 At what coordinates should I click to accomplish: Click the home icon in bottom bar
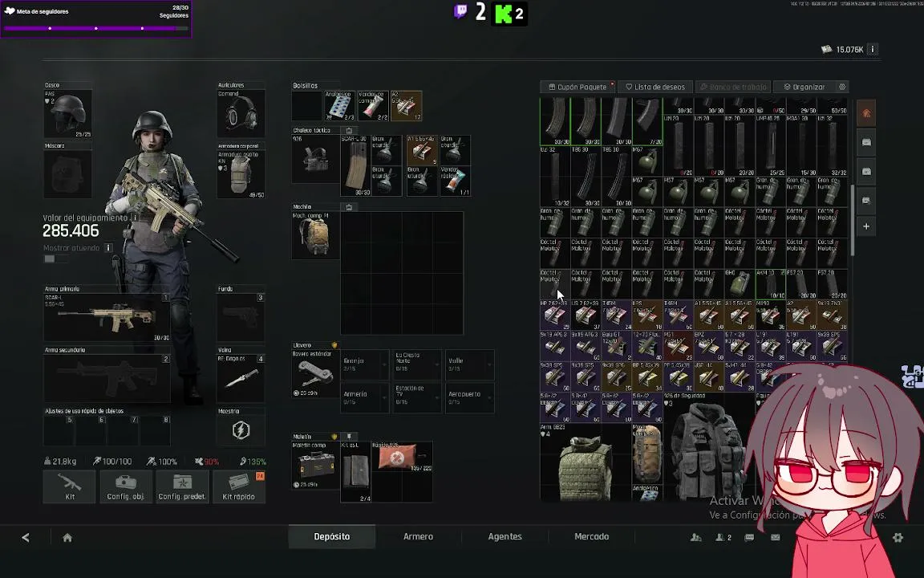pos(67,537)
